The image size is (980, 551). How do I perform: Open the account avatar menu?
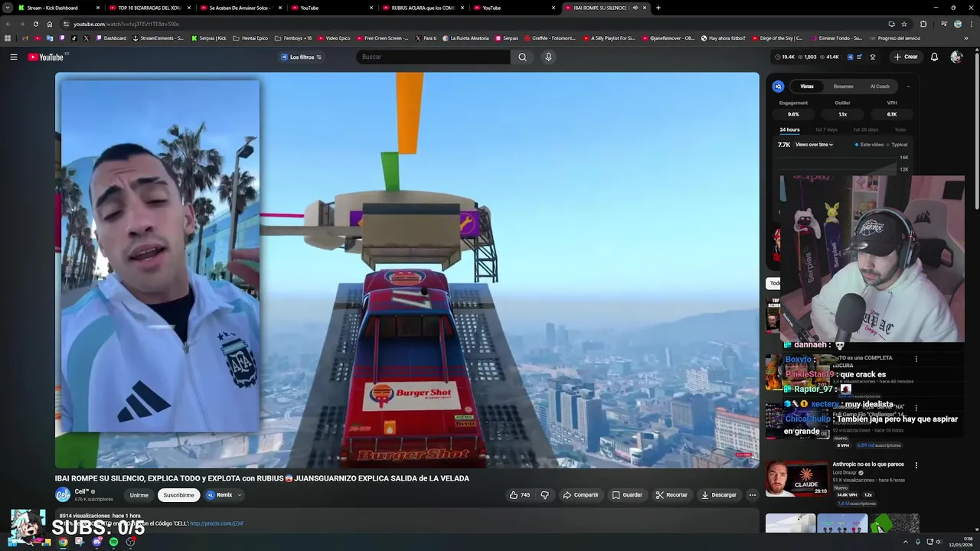(x=955, y=57)
